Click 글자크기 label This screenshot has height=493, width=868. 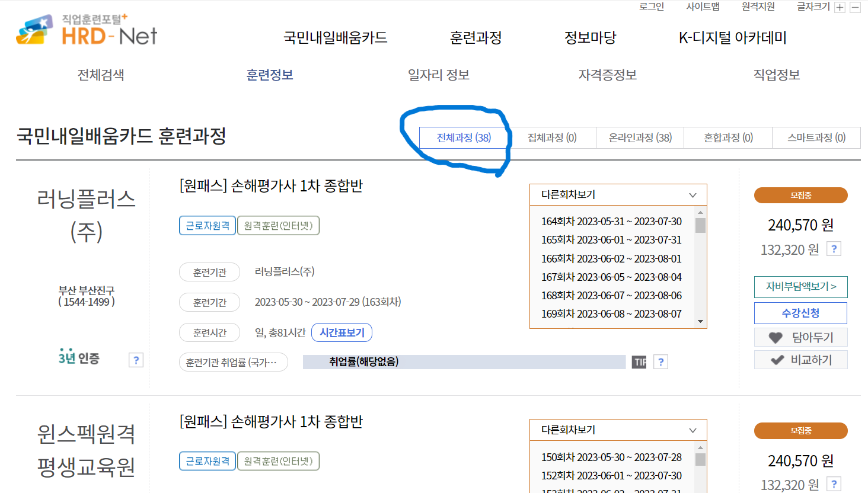[x=813, y=7]
